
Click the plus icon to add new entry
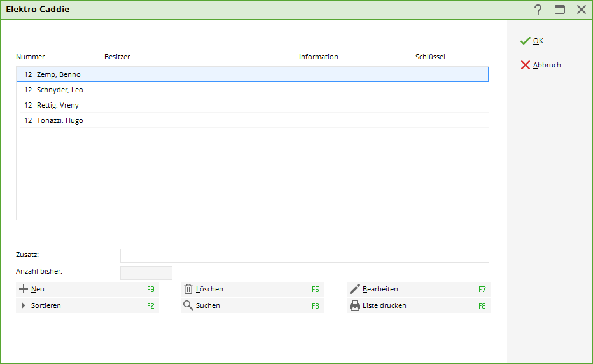tap(24, 289)
